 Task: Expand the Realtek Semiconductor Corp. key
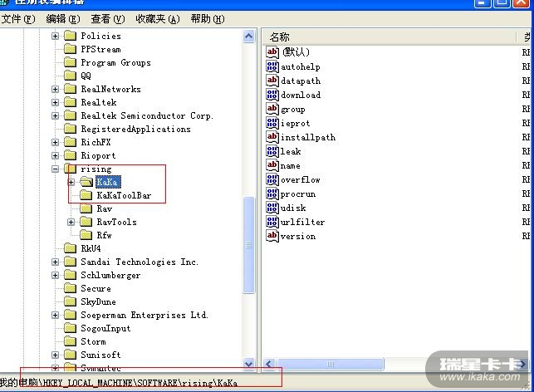click(55, 115)
